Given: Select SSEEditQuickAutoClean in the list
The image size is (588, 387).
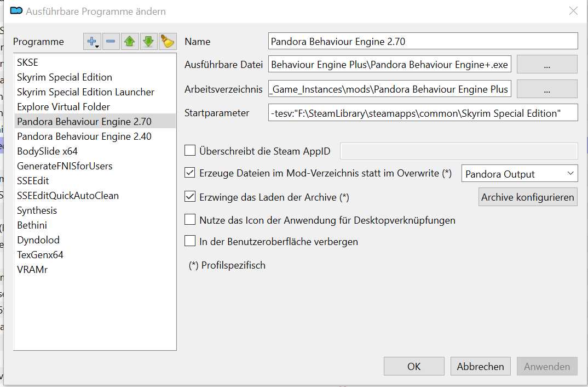Looking at the screenshot, I should click(x=95, y=196).
